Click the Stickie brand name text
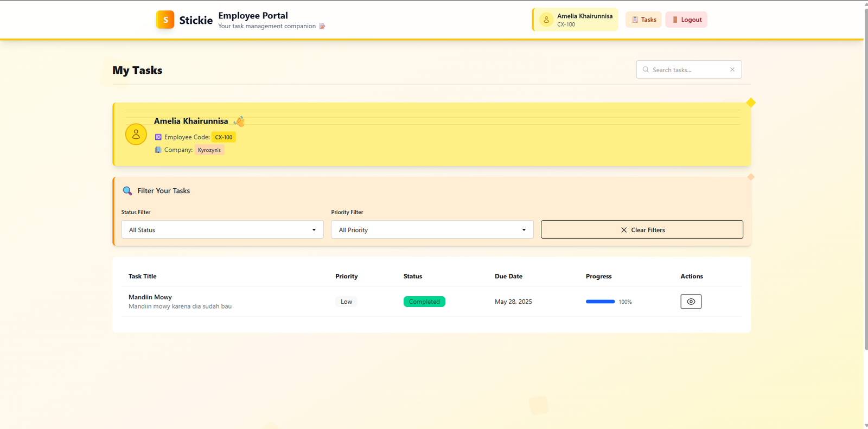The width and height of the screenshot is (868, 429). click(196, 20)
